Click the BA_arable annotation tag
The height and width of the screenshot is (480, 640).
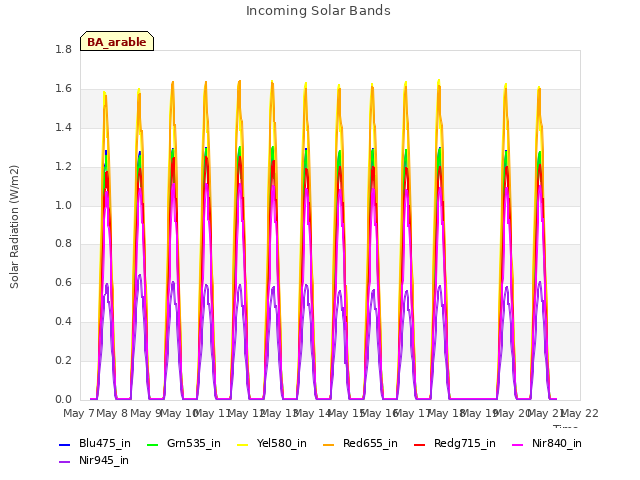[x=117, y=41]
